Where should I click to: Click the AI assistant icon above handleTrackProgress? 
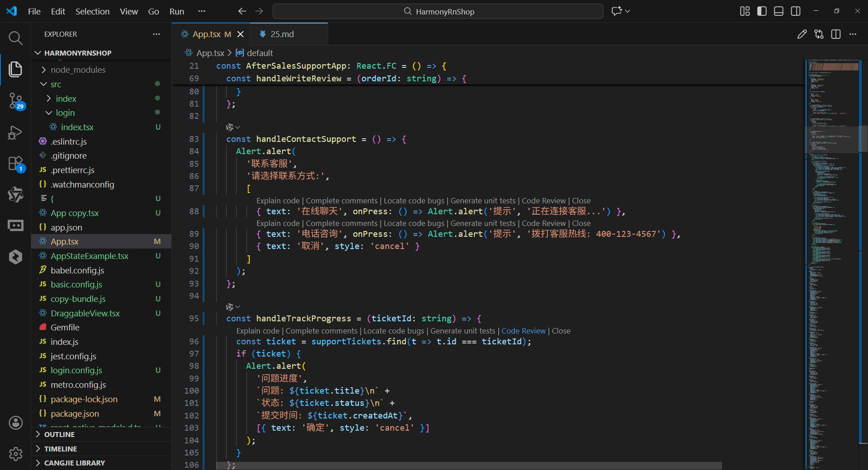click(230, 307)
